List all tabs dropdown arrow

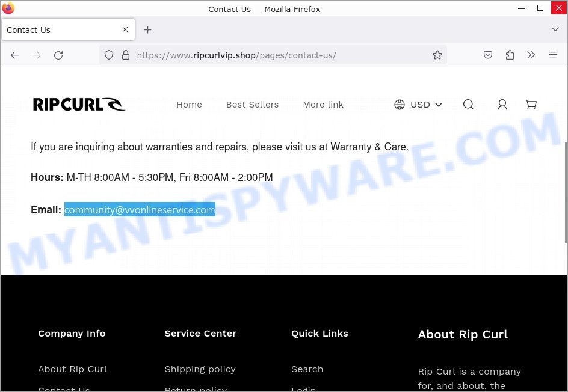pyautogui.click(x=555, y=29)
